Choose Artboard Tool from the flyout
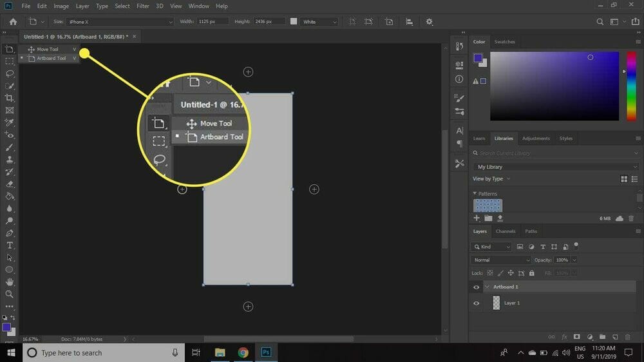 click(51, 58)
